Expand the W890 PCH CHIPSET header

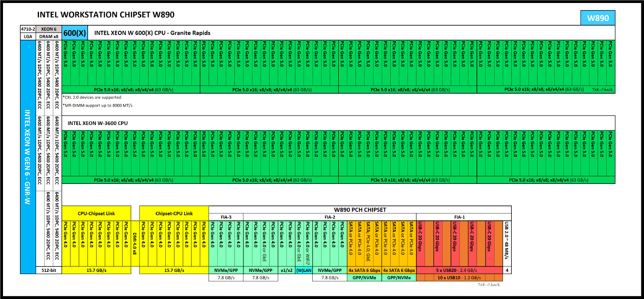(360, 210)
